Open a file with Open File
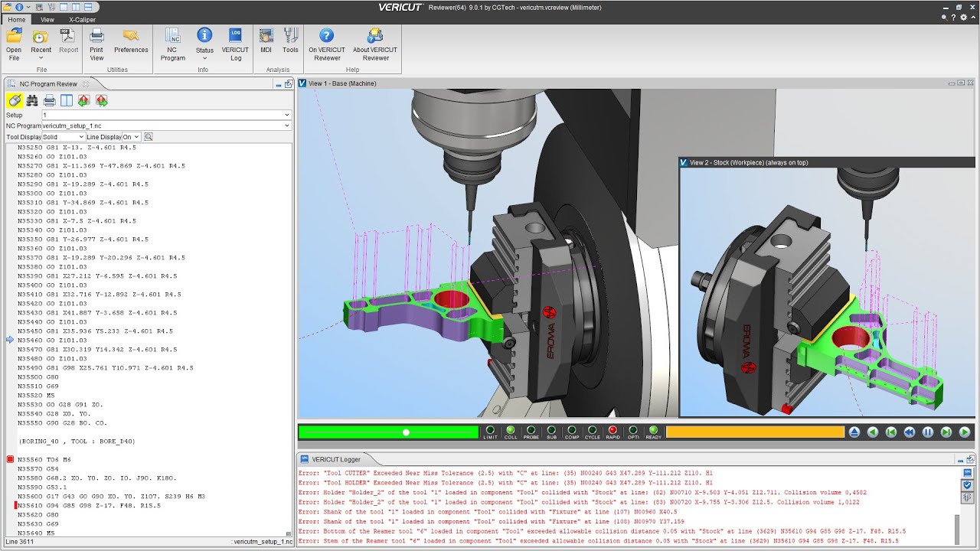 point(14,44)
